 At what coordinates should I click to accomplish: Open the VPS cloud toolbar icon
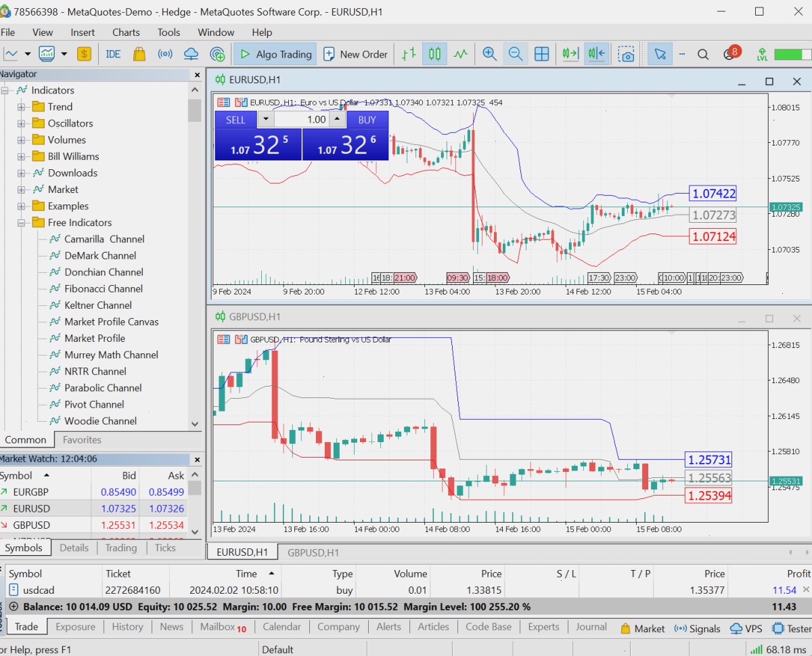[x=191, y=54]
